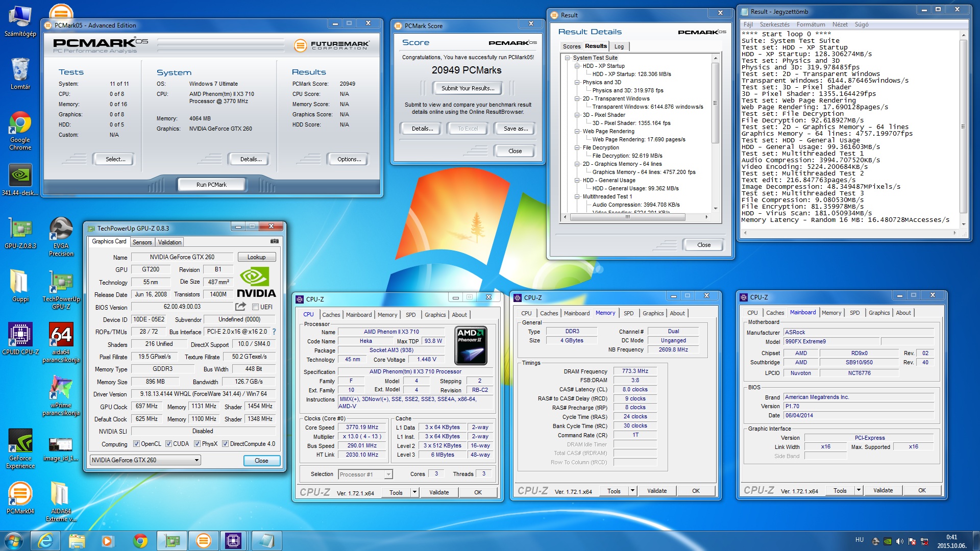Screen dimensions: 980x551
Task: Toggle the DirectCompute 4.0 checkbox
Action: pos(225,444)
